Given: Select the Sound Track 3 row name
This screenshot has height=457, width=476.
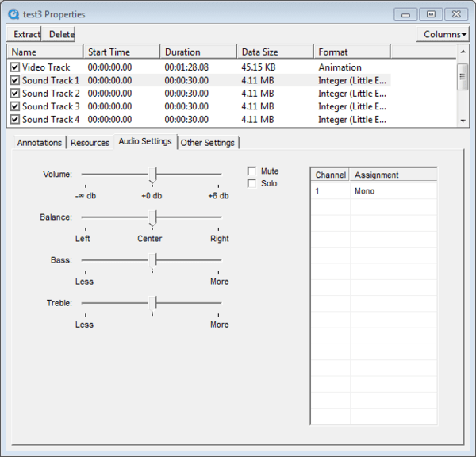Looking at the screenshot, I should click(51, 106).
